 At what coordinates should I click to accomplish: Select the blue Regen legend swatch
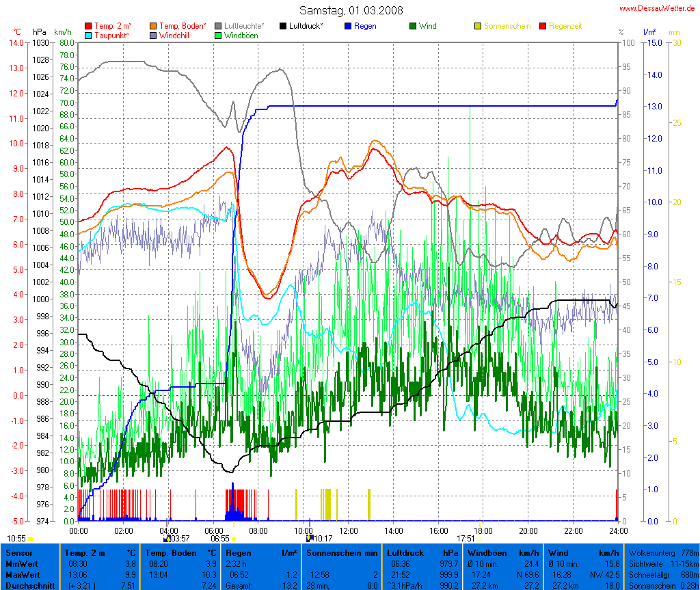coord(348,26)
